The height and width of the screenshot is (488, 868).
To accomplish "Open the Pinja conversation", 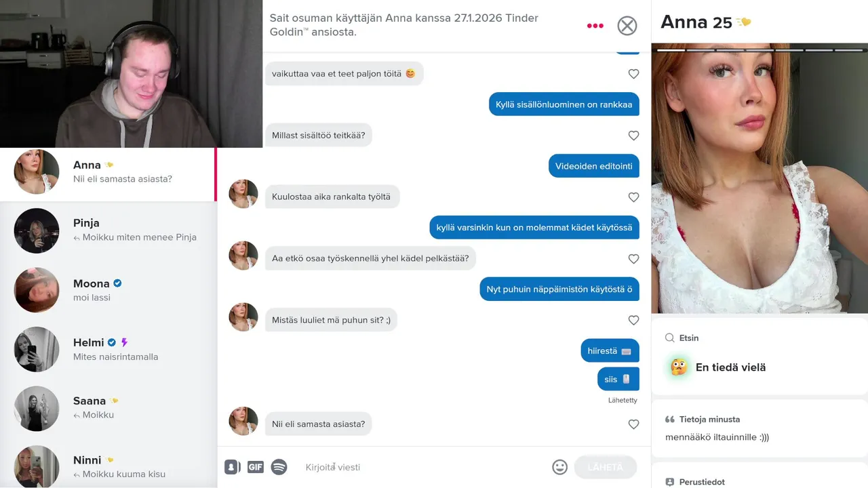I will (x=108, y=230).
